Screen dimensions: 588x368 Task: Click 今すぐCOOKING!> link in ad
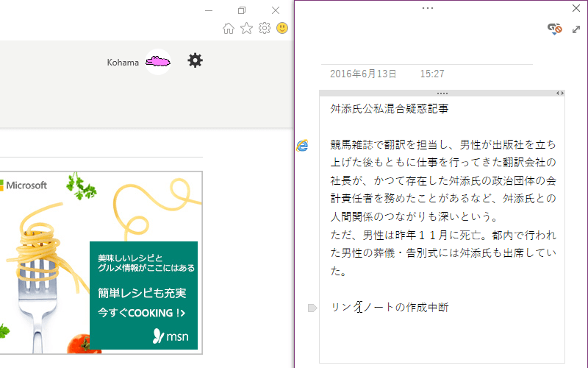pyautogui.click(x=141, y=313)
